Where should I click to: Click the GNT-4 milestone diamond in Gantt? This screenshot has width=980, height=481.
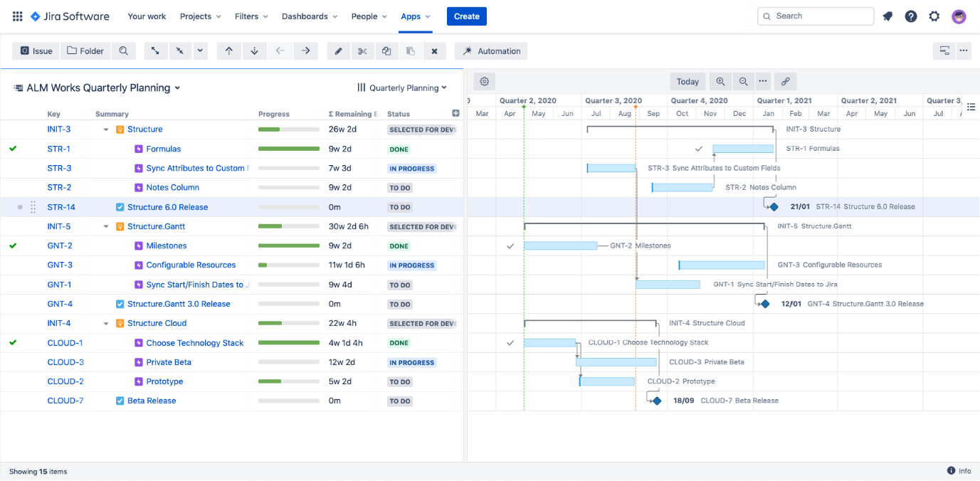point(765,304)
